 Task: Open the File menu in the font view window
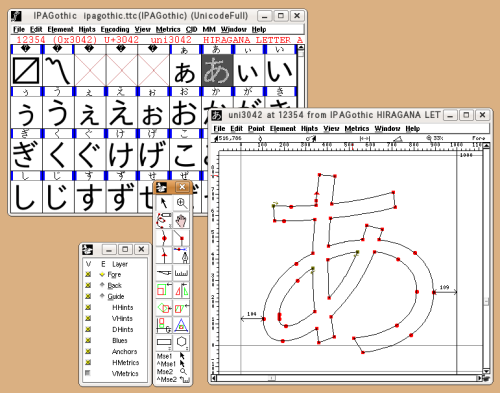pos(19,29)
